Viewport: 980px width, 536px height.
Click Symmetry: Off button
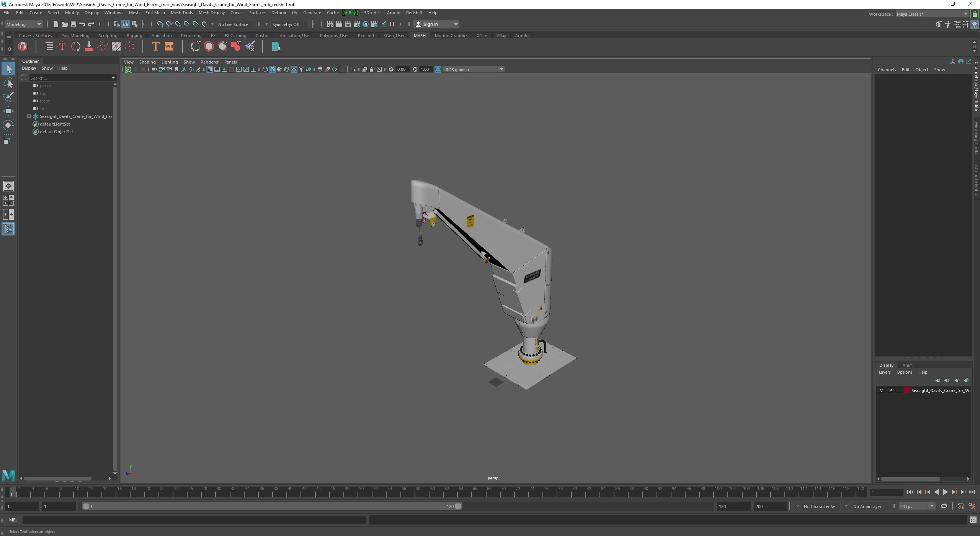[x=289, y=24]
